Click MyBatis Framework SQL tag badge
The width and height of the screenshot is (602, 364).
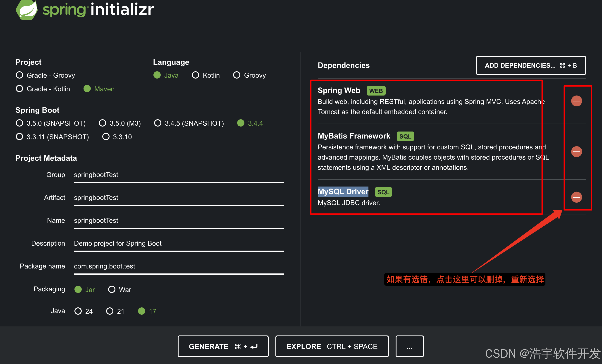point(405,136)
